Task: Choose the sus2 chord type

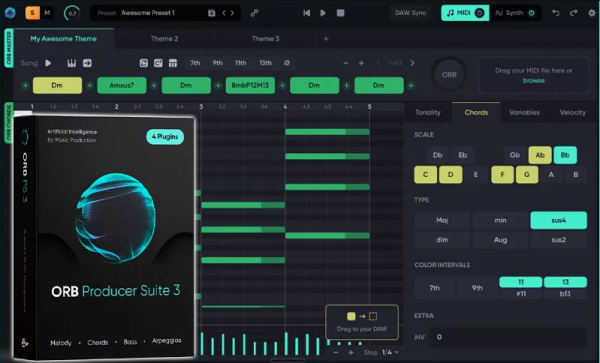Action: click(559, 240)
